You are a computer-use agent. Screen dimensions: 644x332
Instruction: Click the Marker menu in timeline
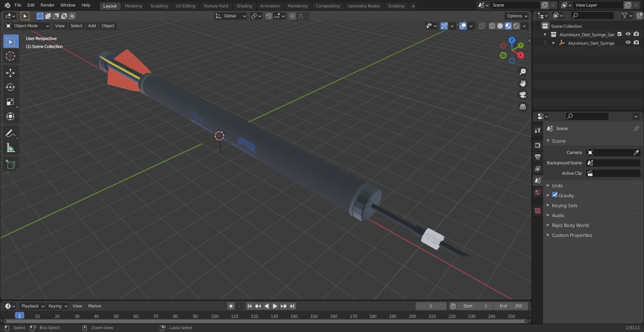click(x=95, y=306)
